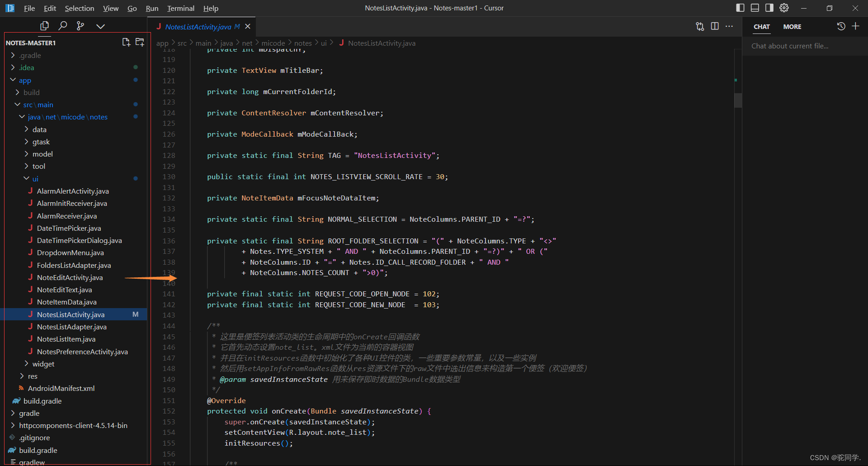Image resolution: width=868 pixels, height=466 pixels.
Task: Click the micode breadcrumb segment
Action: pyautogui.click(x=273, y=43)
